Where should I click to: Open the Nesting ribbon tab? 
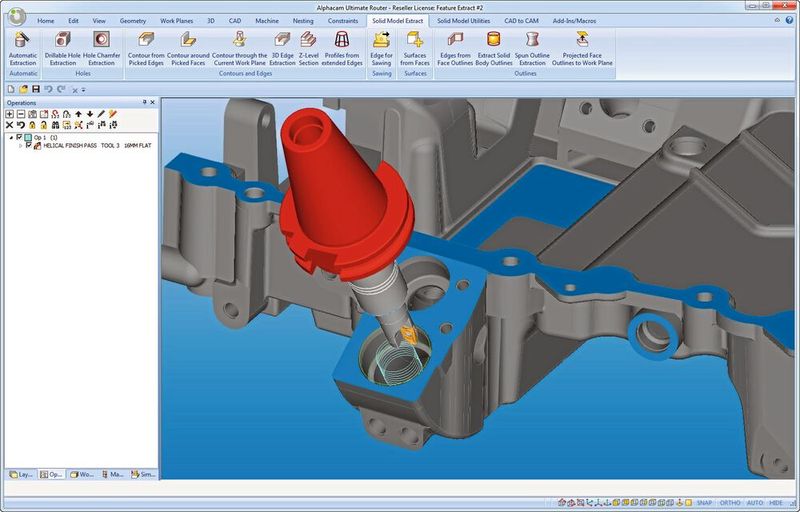303,21
